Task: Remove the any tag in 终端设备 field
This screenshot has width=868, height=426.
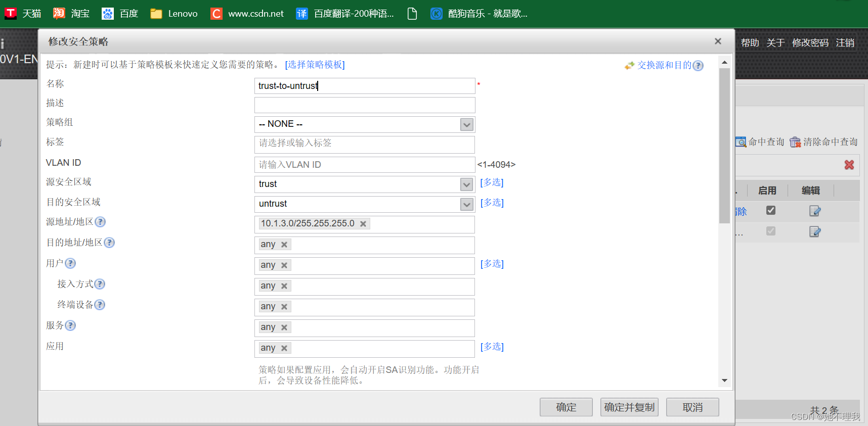Action: [284, 307]
